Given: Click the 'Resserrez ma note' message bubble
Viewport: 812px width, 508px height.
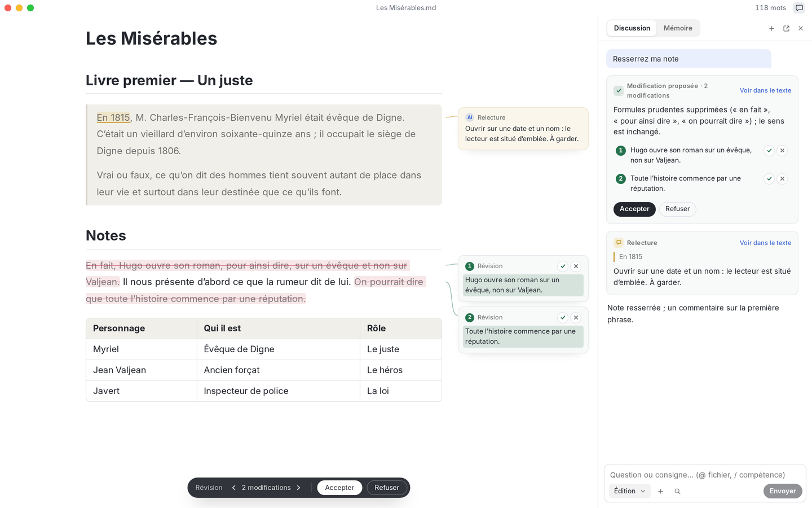Looking at the screenshot, I should 689,59.
